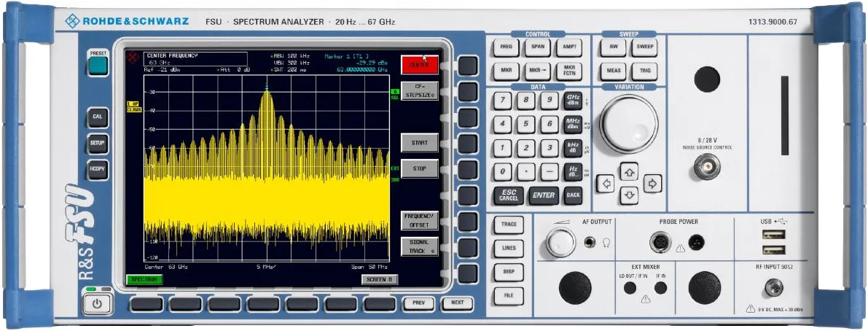Switch to the SPECTRUM hotkey tab

[x=144, y=279]
